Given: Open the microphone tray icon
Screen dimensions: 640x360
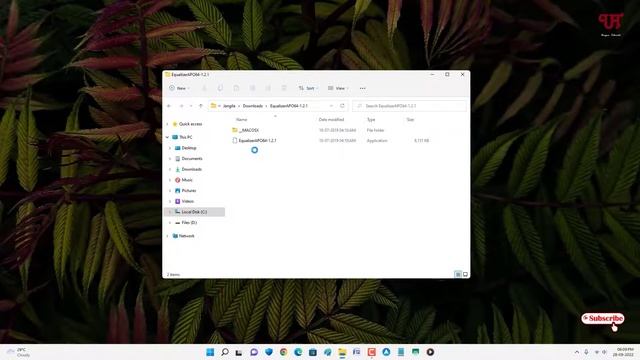Looking at the screenshot, I should [x=587, y=352].
